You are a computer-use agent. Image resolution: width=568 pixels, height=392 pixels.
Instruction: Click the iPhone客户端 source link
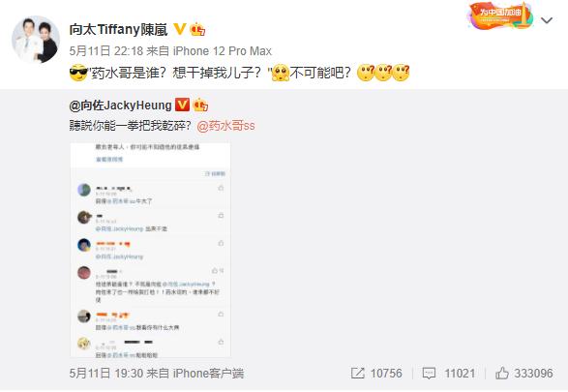208,374
